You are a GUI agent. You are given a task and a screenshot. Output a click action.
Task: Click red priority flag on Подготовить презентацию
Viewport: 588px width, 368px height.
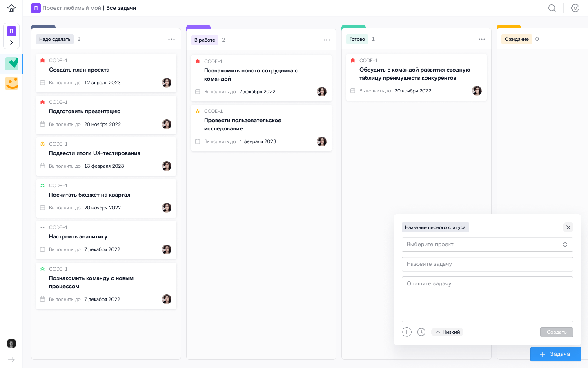[42, 102]
